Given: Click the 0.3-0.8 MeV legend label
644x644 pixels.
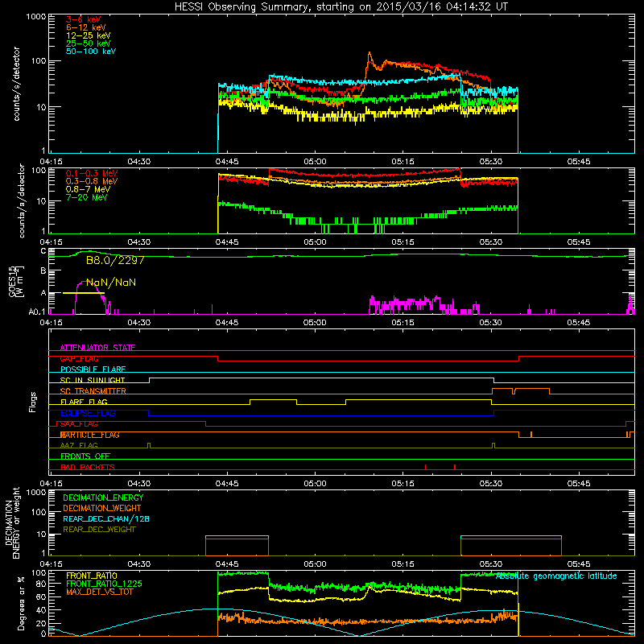Looking at the screenshot, I should (92, 181).
